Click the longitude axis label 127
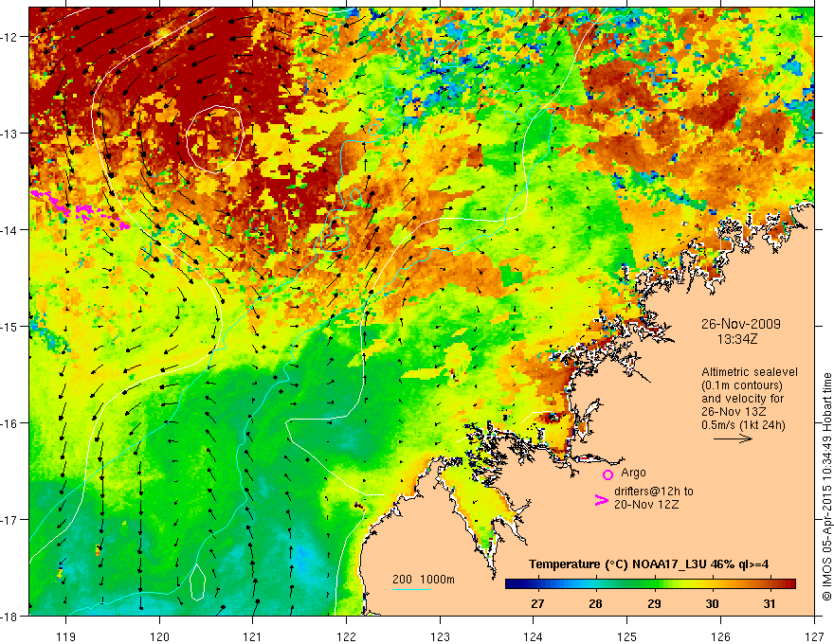 pos(814,636)
